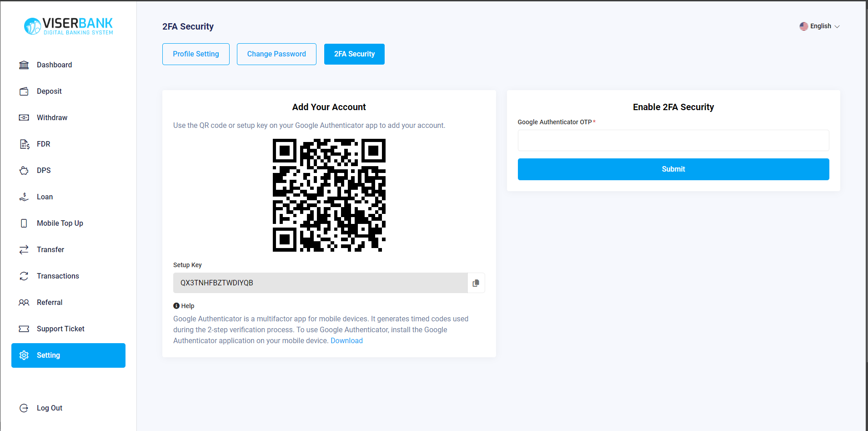Viewport: 868px width, 431px height.
Task: Switch to the Profile Setting tab
Action: [x=196, y=54]
